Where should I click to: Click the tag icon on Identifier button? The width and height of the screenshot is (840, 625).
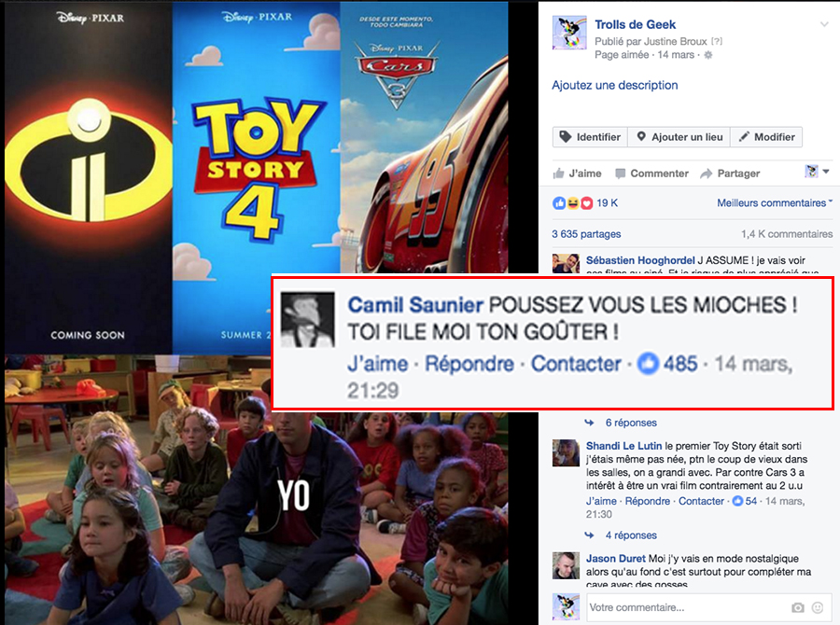(566, 136)
